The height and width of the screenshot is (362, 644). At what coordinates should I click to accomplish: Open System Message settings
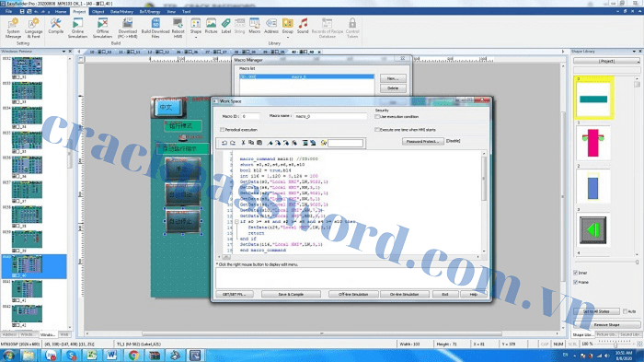pos(13,28)
